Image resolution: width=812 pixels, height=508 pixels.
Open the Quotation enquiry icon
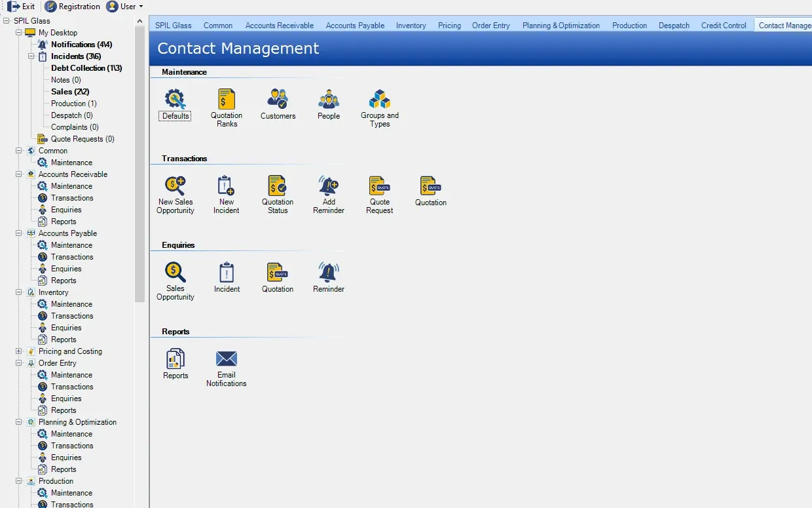278,277
